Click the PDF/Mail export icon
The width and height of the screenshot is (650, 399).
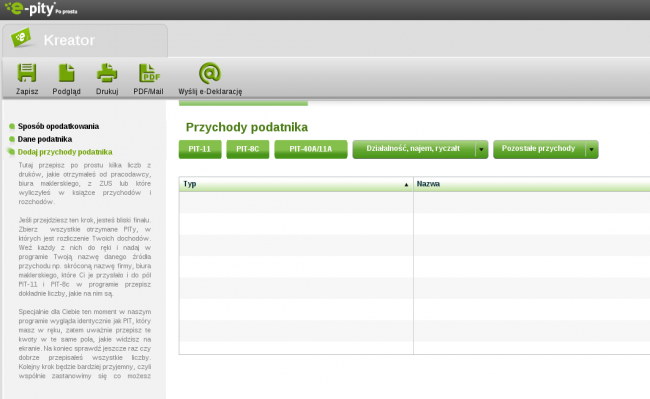click(149, 73)
